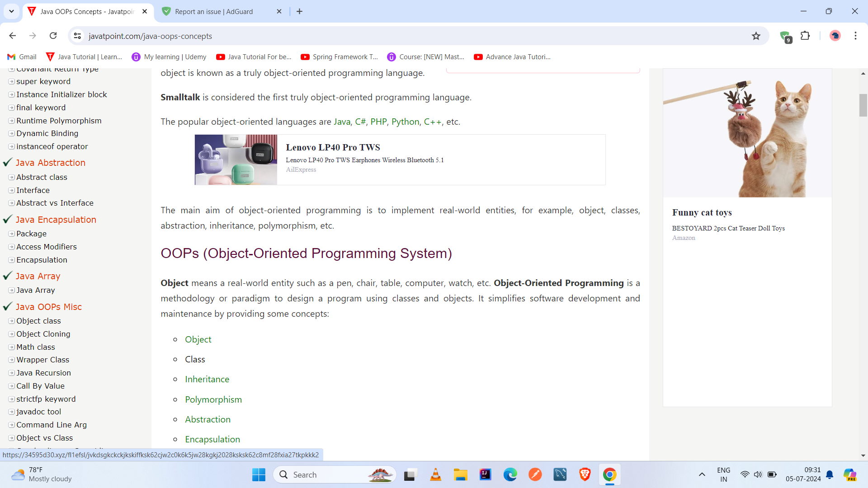Reload the current page
Viewport: 868px width, 488px height.
pyautogui.click(x=53, y=36)
